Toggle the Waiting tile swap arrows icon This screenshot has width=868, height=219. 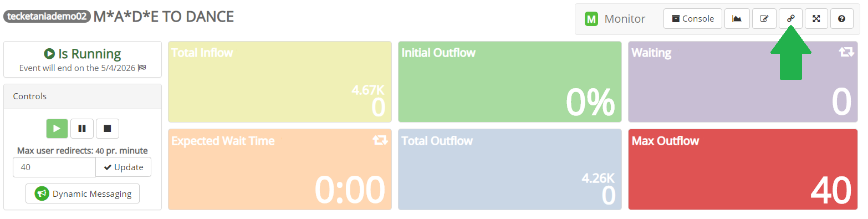click(x=846, y=52)
